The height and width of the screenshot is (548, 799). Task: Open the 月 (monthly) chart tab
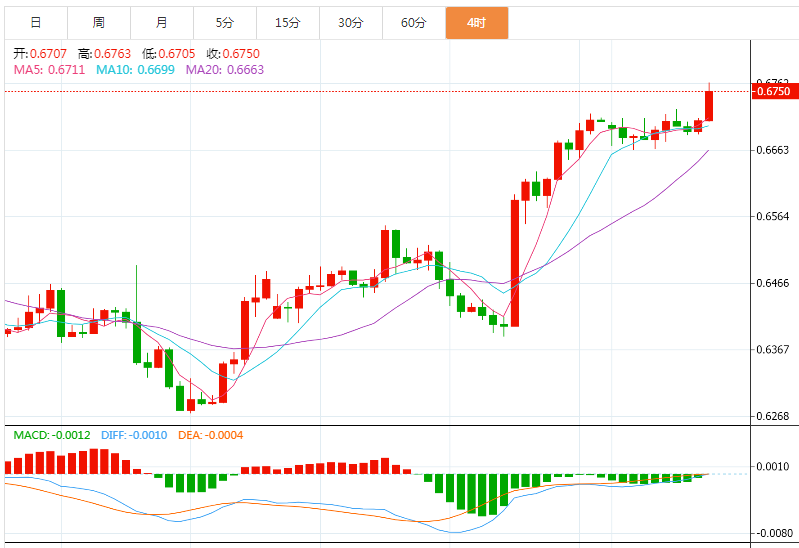[x=162, y=23]
